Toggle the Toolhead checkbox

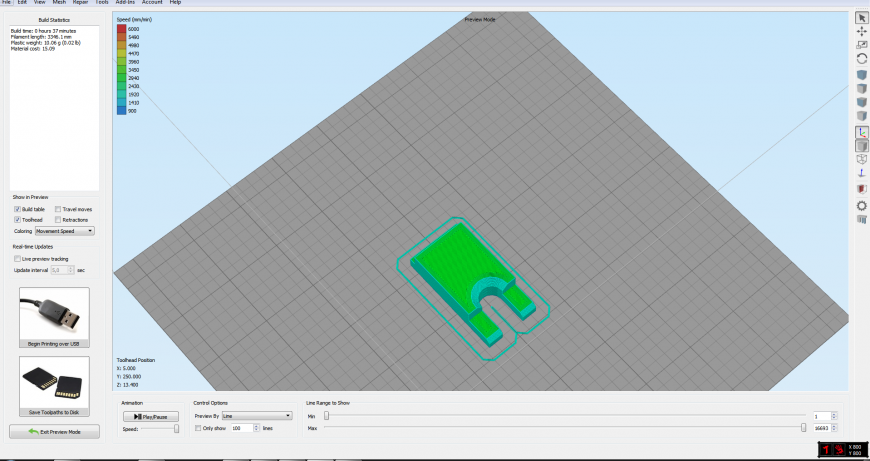(17, 220)
